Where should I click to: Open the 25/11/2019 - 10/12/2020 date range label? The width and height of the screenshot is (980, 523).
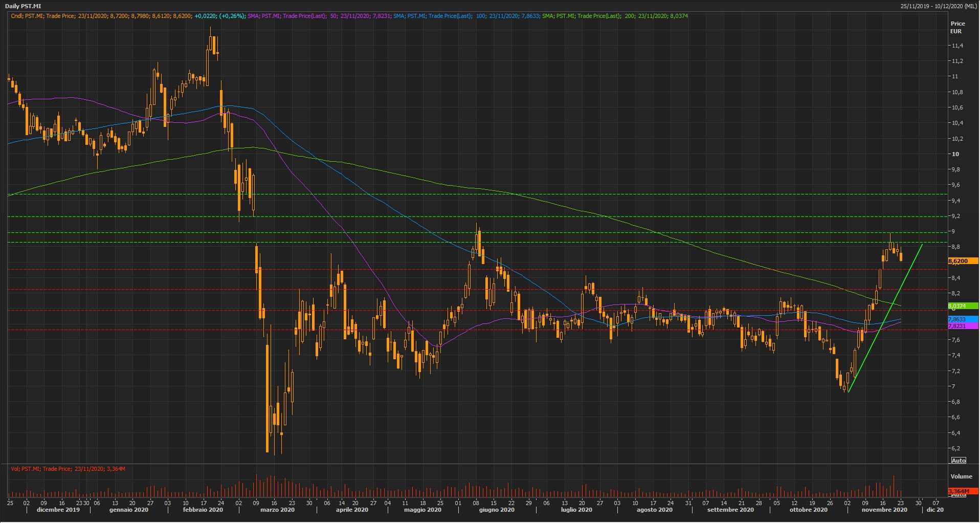(939, 6)
